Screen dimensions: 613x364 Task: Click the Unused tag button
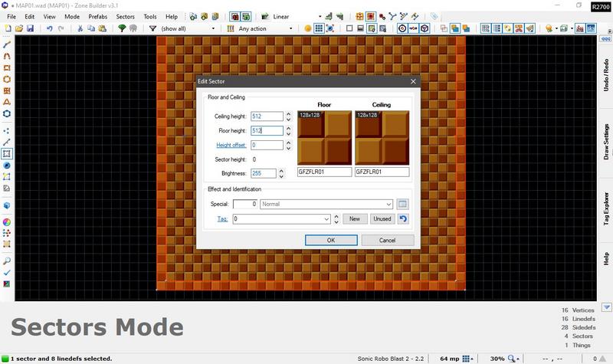[381, 218]
